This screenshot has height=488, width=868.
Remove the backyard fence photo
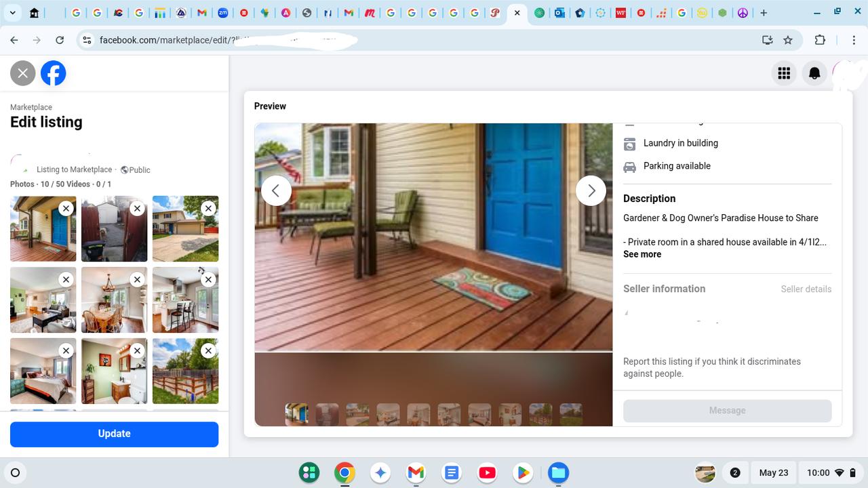click(208, 350)
